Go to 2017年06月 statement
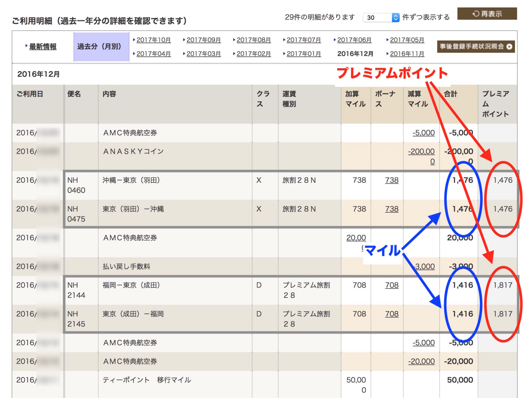The width and height of the screenshot is (532, 398). point(354,40)
